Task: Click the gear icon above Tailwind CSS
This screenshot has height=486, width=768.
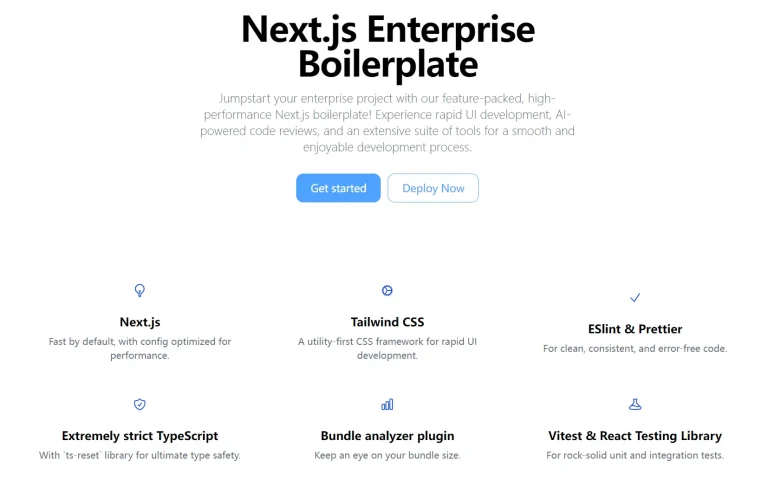Action: (x=387, y=291)
